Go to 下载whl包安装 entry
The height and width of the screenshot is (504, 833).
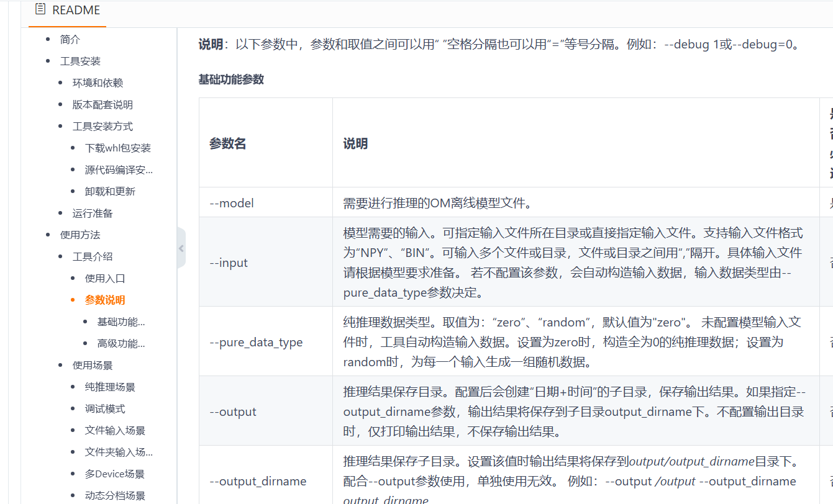118,148
